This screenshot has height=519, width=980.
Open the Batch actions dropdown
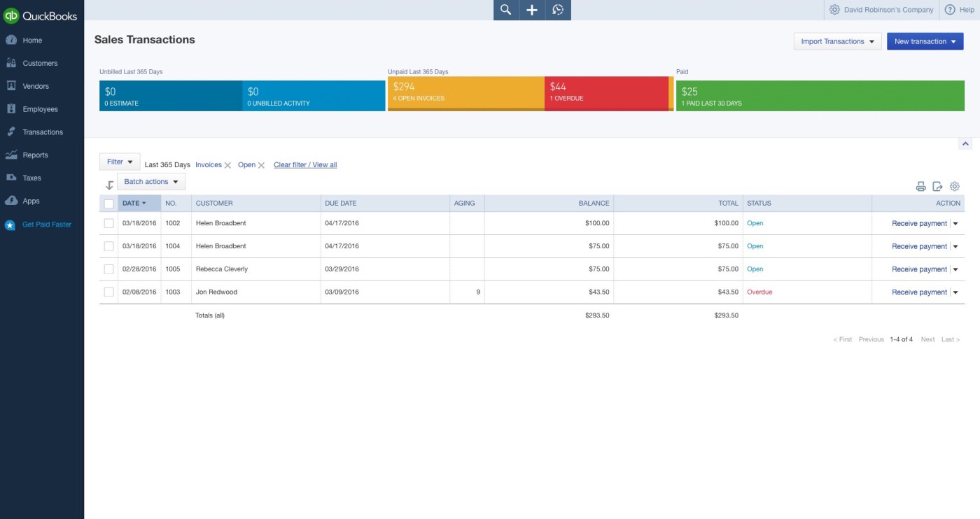pyautogui.click(x=151, y=182)
